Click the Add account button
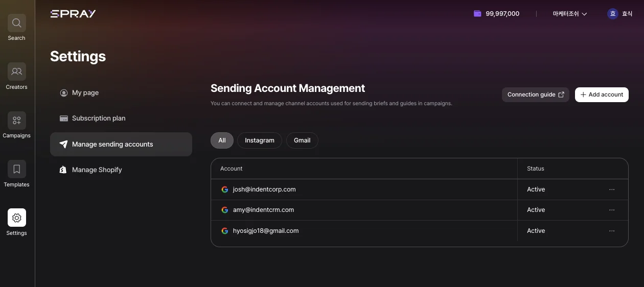 [x=602, y=94]
